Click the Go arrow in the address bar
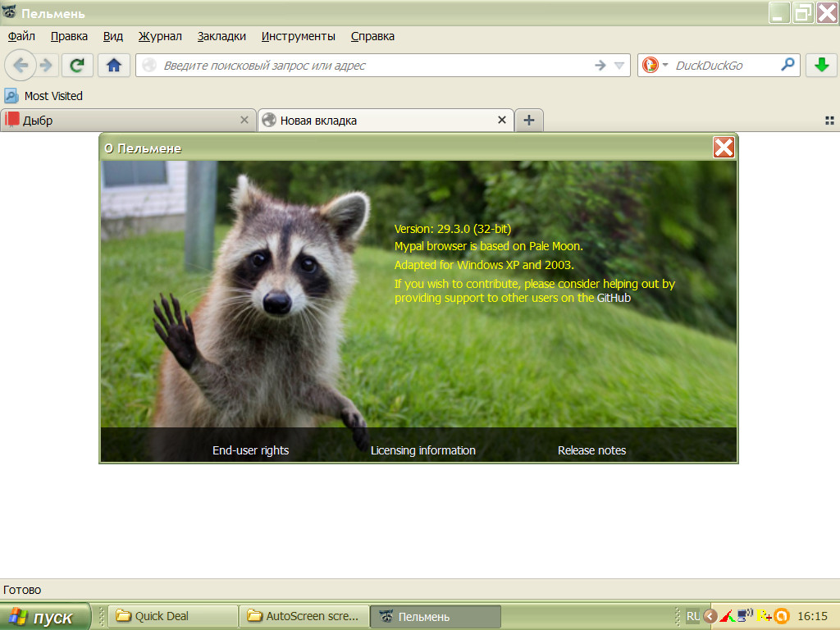This screenshot has width=840, height=630. 600,66
